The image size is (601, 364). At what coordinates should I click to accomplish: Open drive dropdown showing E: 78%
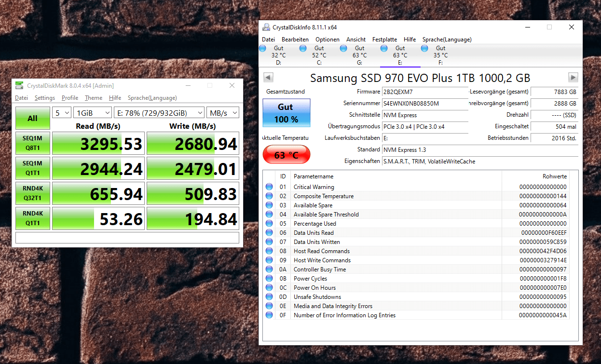pos(159,112)
